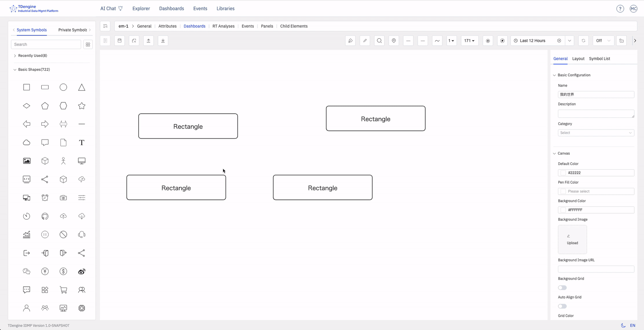Click the time range trailing clock icon
The height and width of the screenshot is (330, 644).
click(559, 41)
